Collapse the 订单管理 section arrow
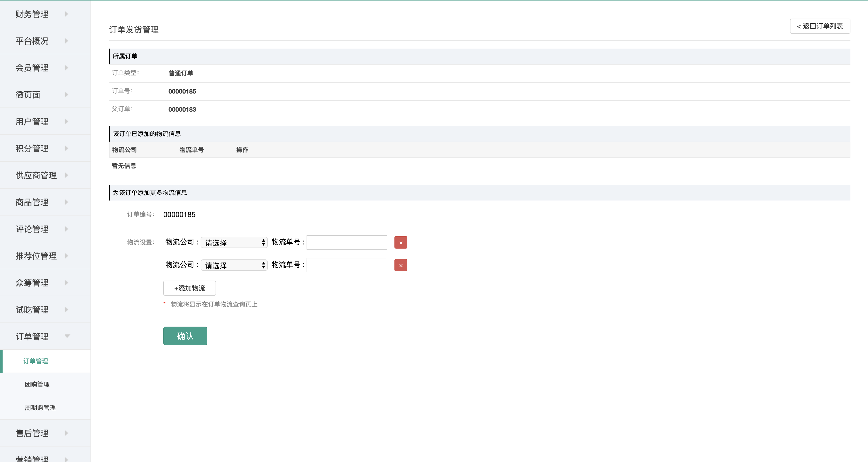 [67, 336]
